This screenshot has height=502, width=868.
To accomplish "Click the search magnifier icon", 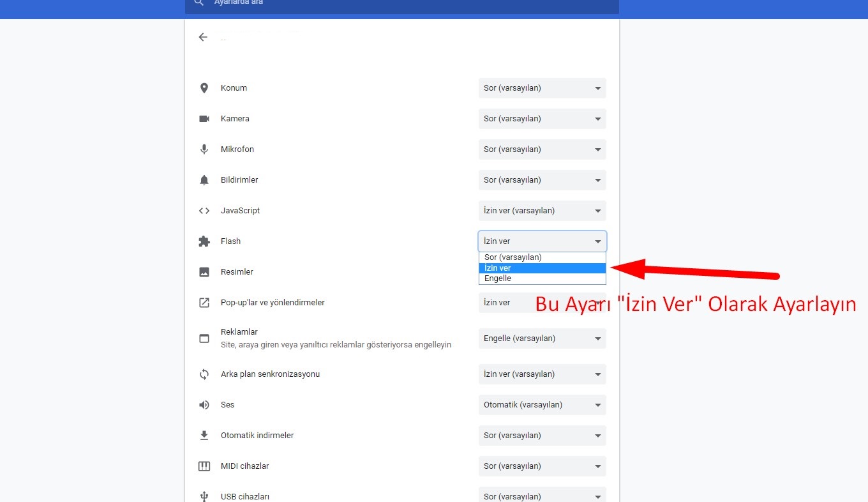I will (199, 3).
